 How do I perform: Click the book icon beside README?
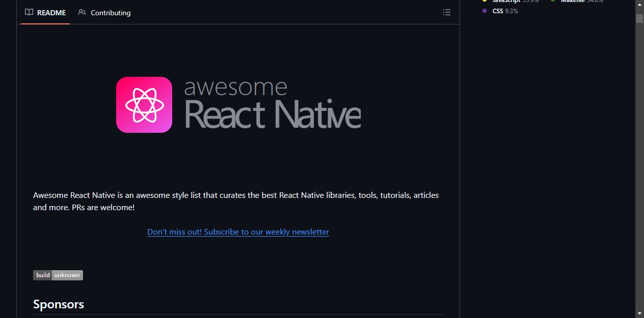[x=29, y=13]
